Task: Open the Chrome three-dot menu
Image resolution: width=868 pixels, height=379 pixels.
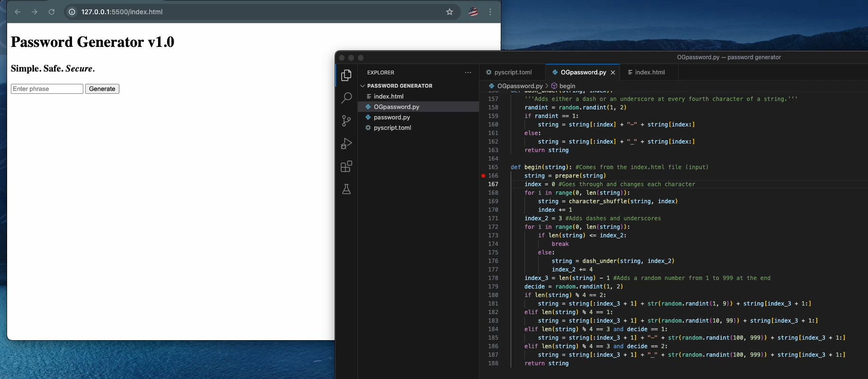Action: [490, 12]
